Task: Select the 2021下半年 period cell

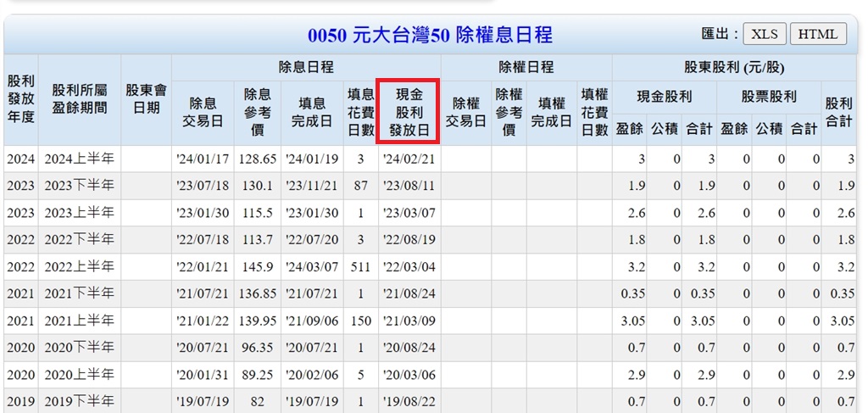Action: coord(80,294)
